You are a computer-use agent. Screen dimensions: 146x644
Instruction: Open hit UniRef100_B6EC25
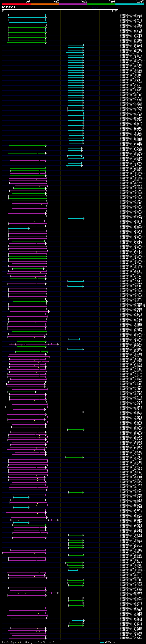tap(131, 45)
